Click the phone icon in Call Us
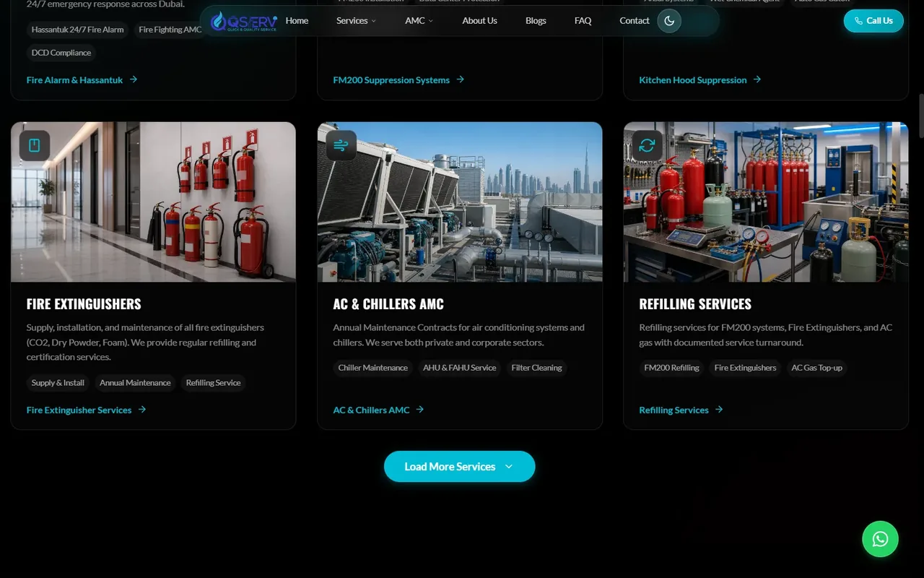The width and height of the screenshot is (924, 578). [858, 21]
